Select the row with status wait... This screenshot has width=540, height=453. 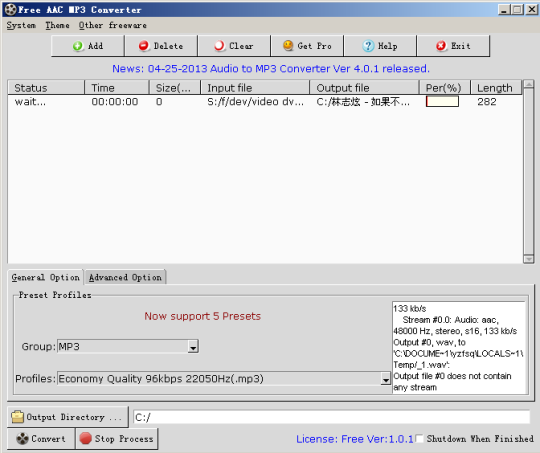coord(265,102)
